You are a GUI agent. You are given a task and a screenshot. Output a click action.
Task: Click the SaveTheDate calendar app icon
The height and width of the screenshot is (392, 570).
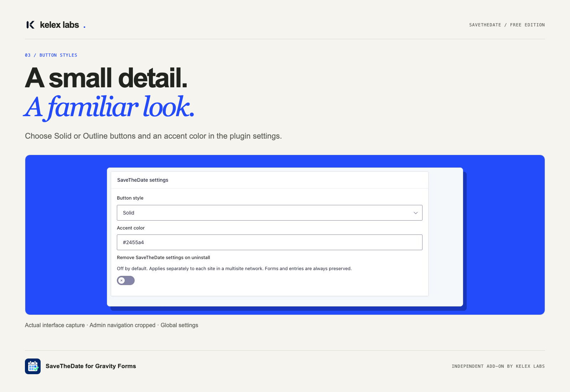(x=33, y=366)
